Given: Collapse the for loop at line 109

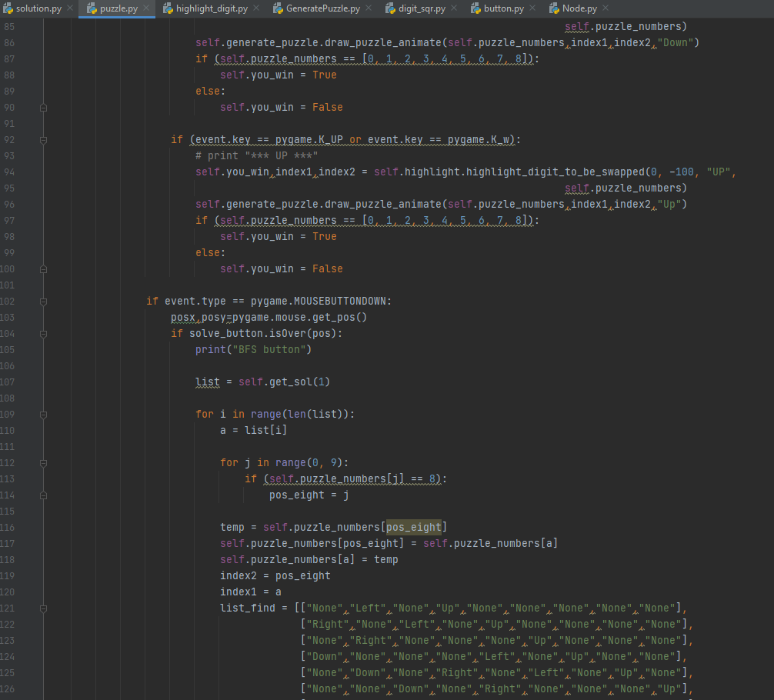Looking at the screenshot, I should pos(44,414).
